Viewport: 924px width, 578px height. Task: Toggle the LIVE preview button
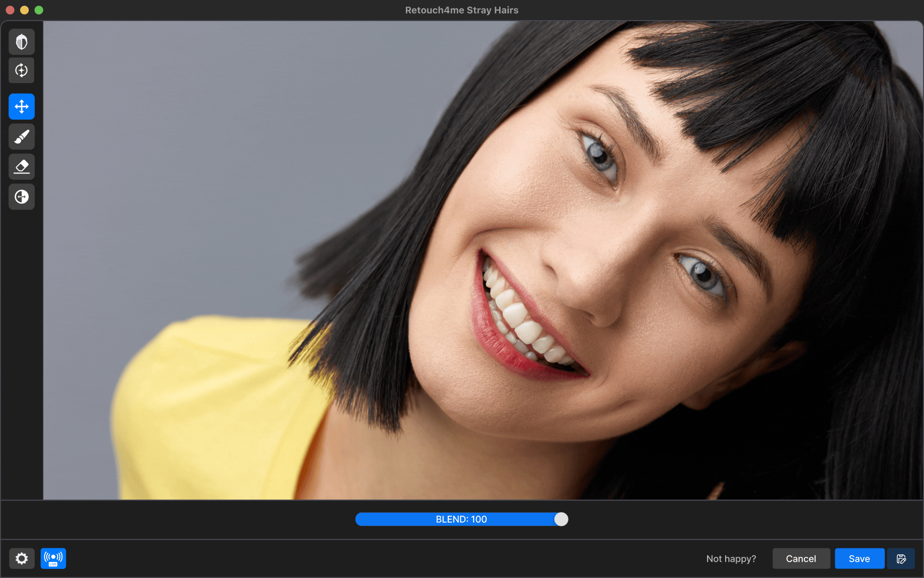(53, 558)
